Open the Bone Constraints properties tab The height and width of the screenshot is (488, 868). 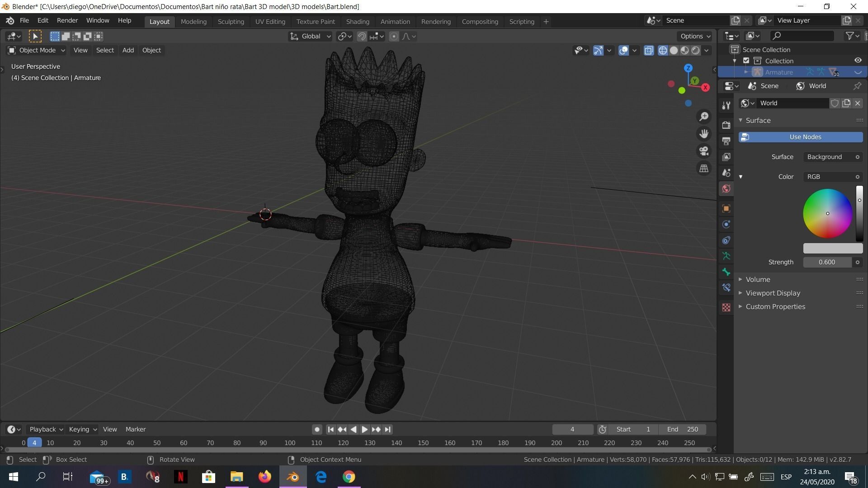[x=726, y=287]
